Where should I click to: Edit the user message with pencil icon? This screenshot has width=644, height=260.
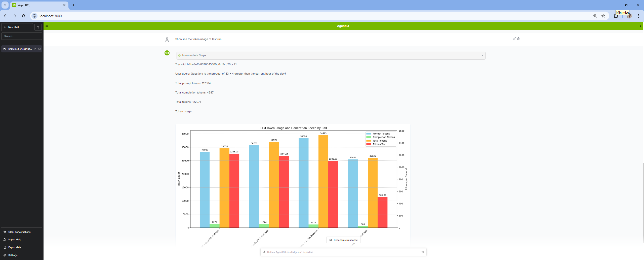(x=514, y=39)
